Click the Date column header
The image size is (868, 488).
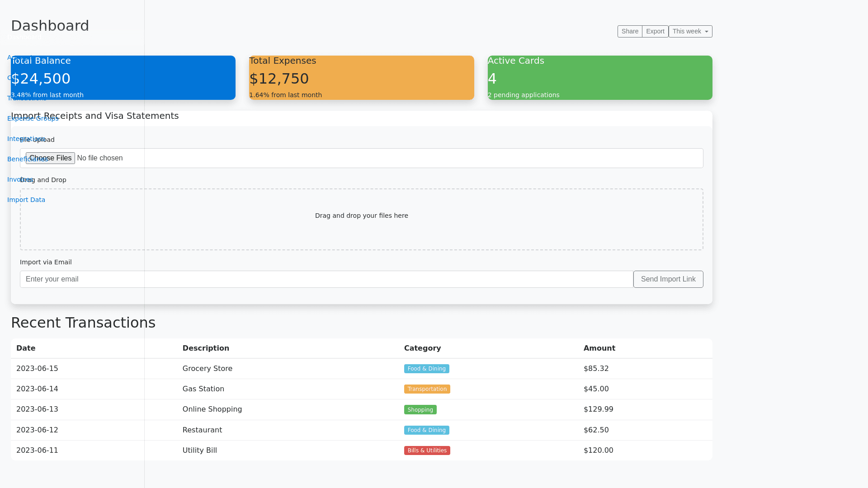[x=26, y=348]
